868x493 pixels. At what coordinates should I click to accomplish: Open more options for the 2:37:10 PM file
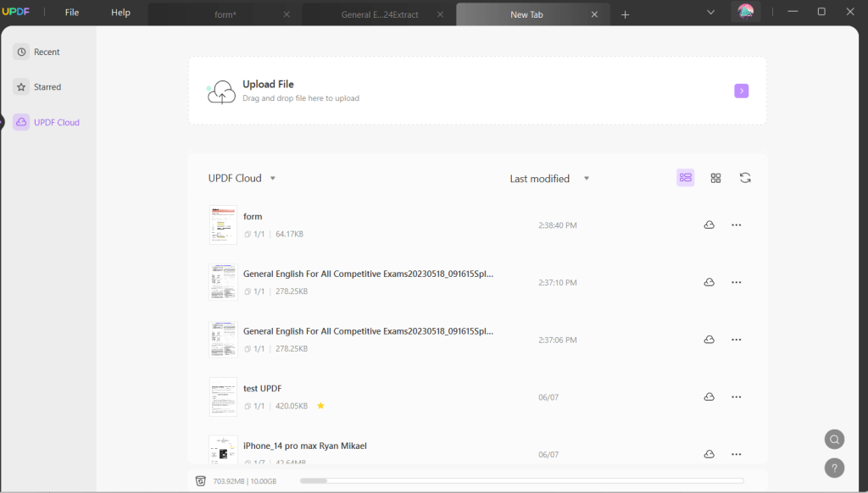click(737, 282)
